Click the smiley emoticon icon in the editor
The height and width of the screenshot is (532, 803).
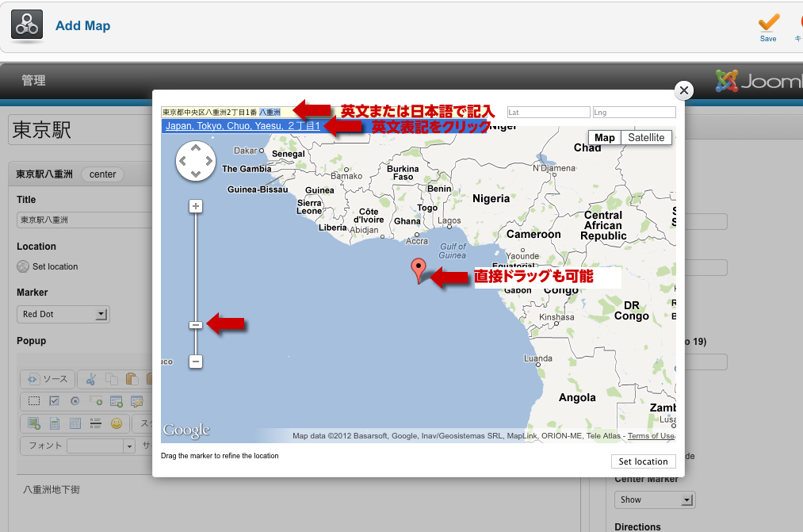(117, 423)
